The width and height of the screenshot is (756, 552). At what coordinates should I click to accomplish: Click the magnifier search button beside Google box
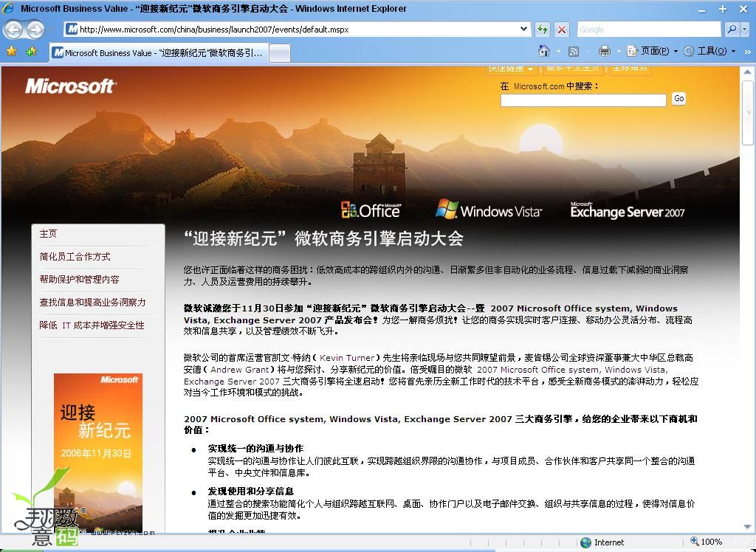click(731, 30)
